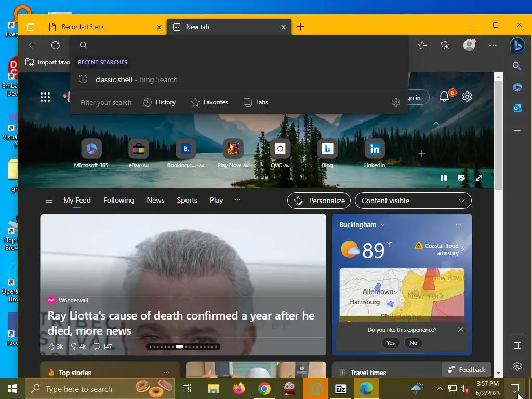
Task: Switch to the News feed tab
Action: (155, 200)
